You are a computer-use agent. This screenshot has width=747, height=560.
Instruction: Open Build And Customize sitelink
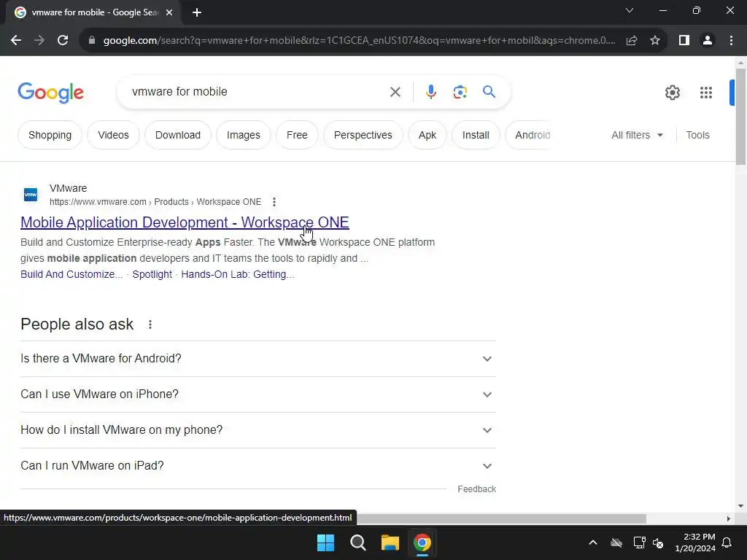click(x=71, y=274)
